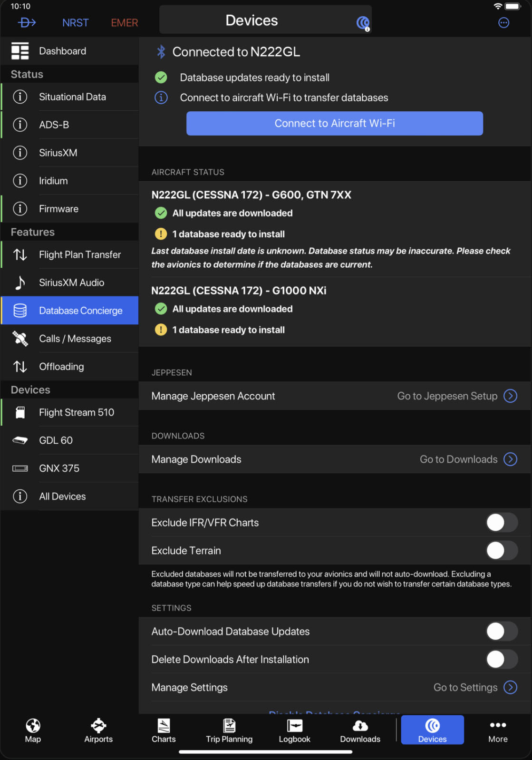Viewport: 532px width, 760px height.
Task: Click Connect to Aircraft Wi-Fi button
Action: tap(335, 124)
